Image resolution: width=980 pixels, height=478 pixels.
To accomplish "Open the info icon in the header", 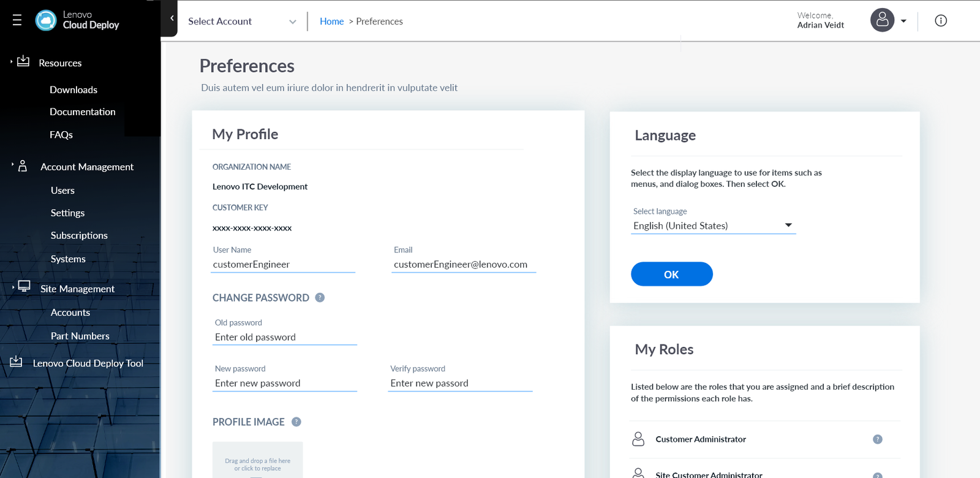I will pos(941,21).
